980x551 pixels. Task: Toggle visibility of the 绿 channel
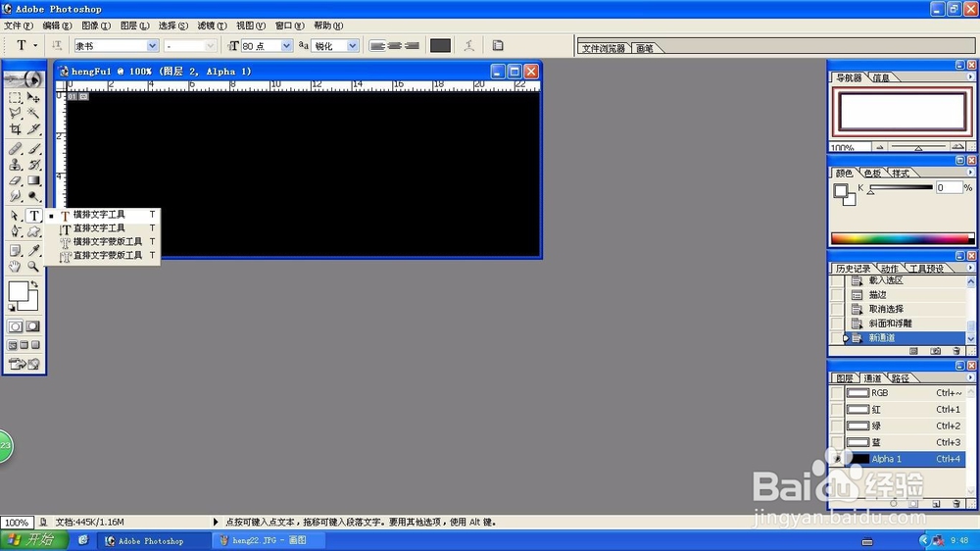[x=837, y=426]
